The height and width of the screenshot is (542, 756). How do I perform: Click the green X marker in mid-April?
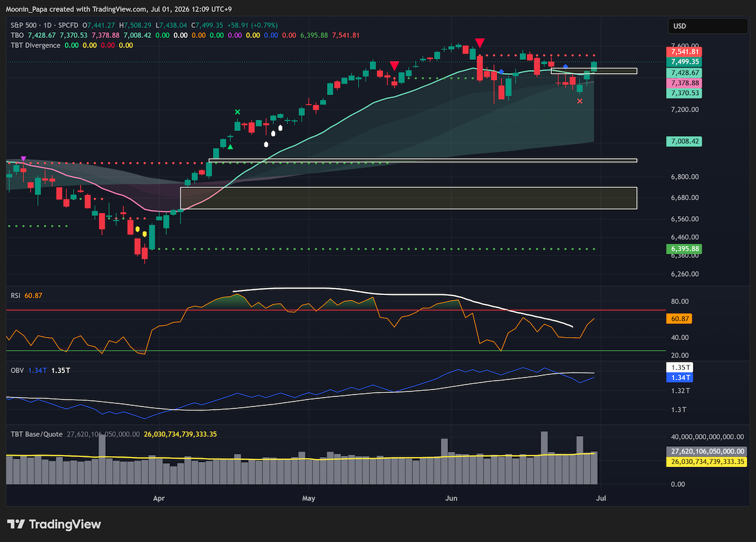[238, 112]
